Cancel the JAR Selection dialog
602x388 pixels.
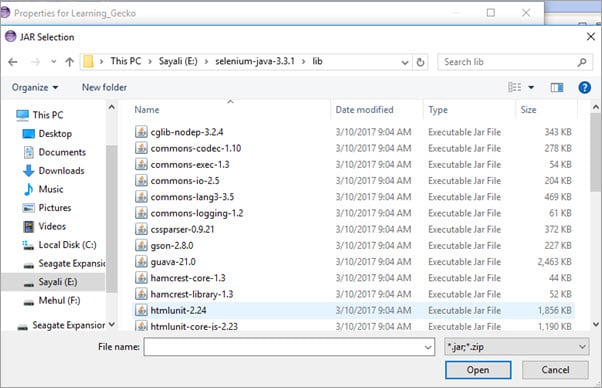coord(555,370)
